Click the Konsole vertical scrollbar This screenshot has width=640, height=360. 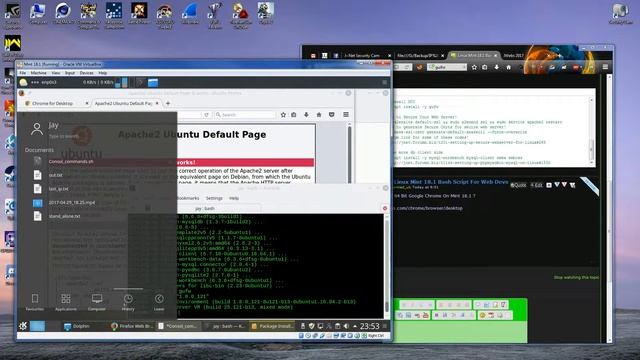click(387, 265)
